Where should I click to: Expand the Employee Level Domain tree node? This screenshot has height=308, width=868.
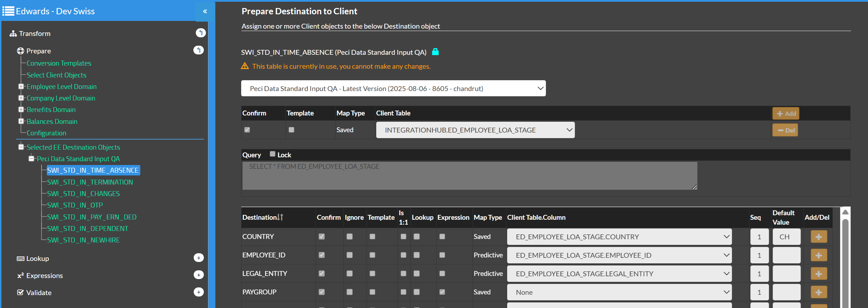point(21,87)
